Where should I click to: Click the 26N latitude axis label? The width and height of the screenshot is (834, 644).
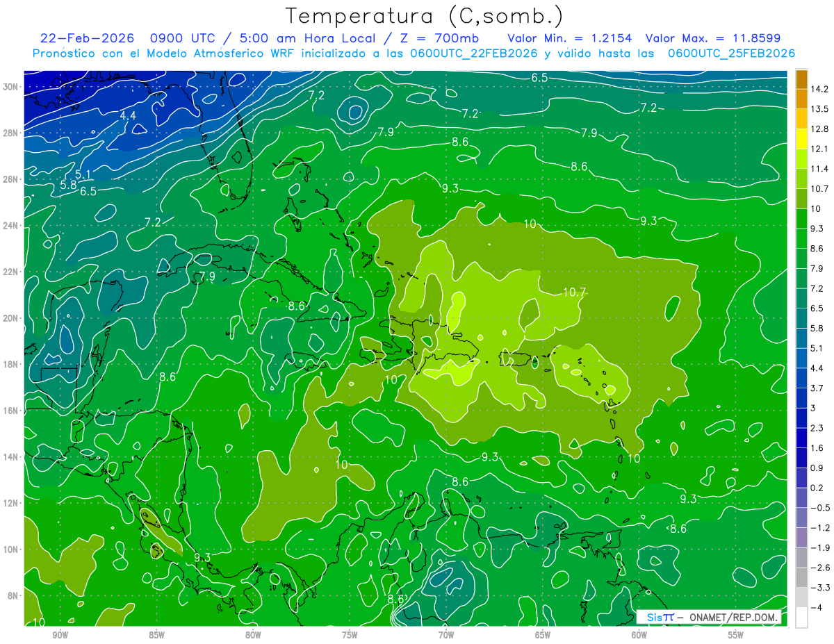12,179
